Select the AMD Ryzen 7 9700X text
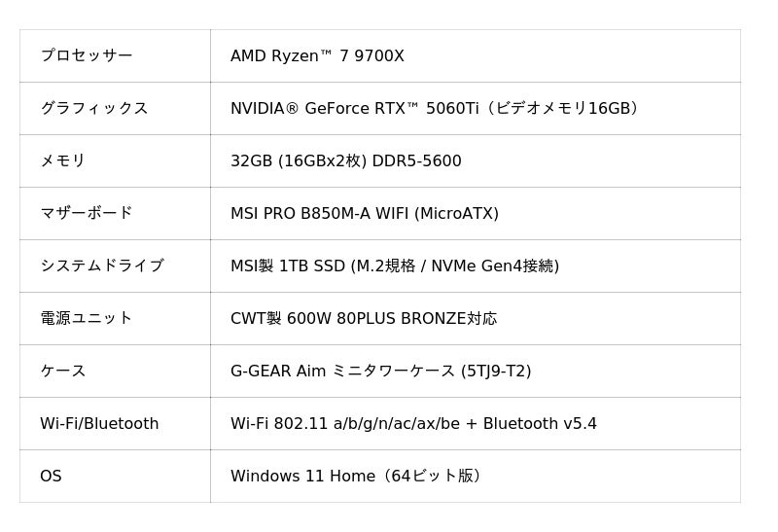This screenshot has height=532, width=778. tap(317, 56)
